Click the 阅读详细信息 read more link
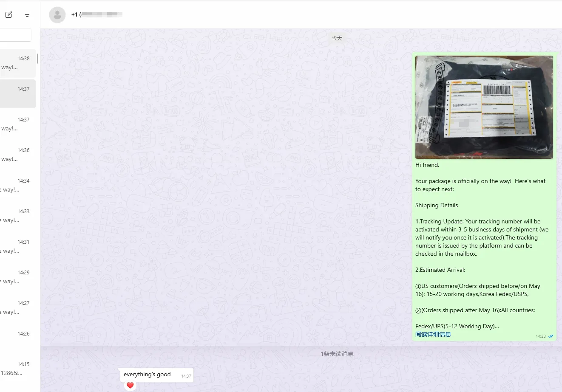562x392 pixels. [x=433, y=334]
